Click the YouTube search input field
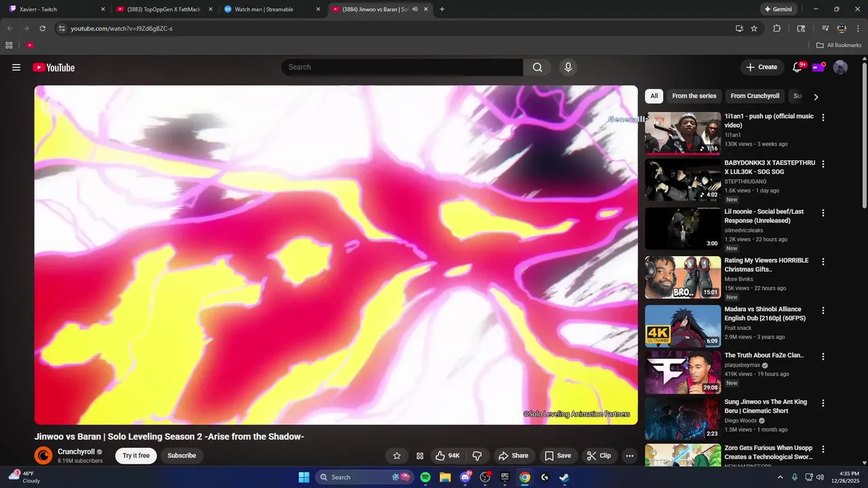868x488 pixels. 402,67
